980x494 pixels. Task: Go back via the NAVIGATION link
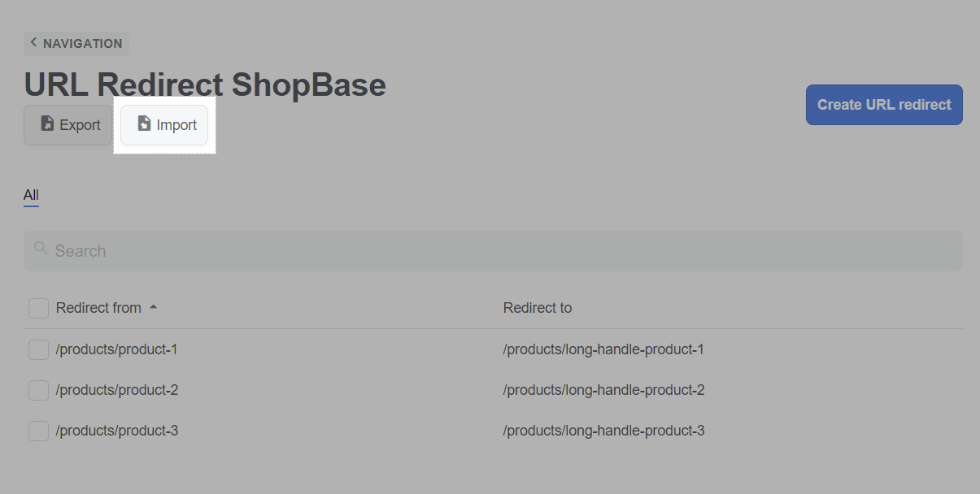tap(76, 43)
